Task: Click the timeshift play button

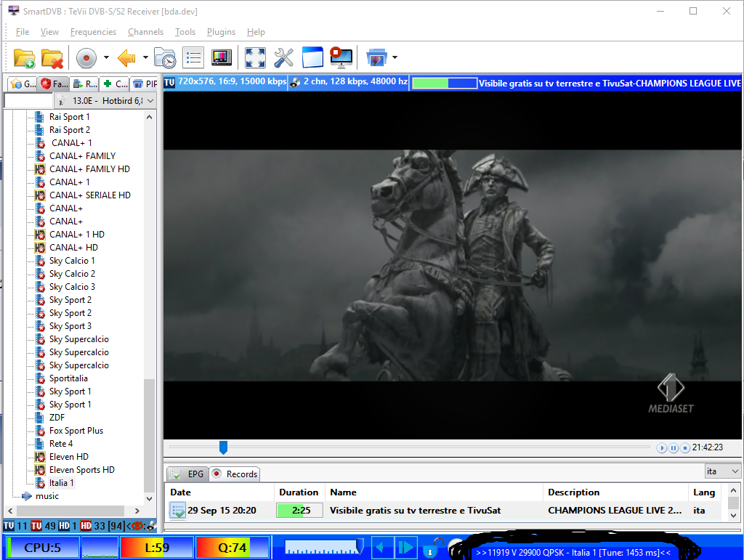Action: point(661,447)
